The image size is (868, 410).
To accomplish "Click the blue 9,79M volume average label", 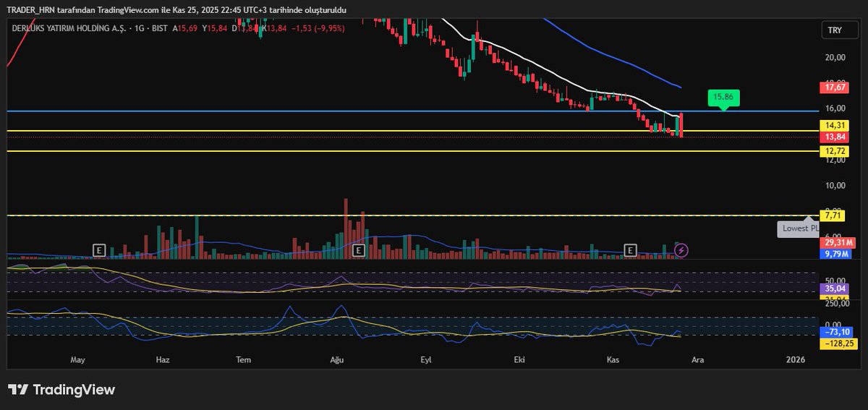I will coord(836,254).
